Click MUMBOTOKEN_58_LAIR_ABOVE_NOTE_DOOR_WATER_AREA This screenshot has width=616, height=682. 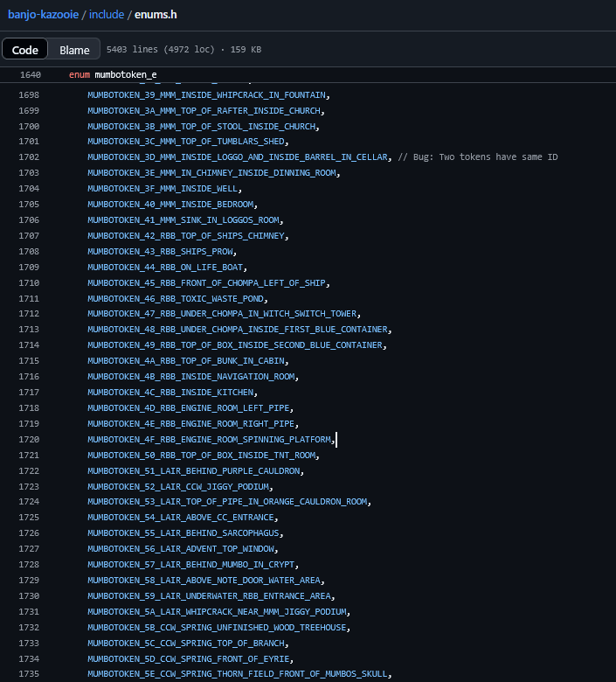pyautogui.click(x=204, y=581)
